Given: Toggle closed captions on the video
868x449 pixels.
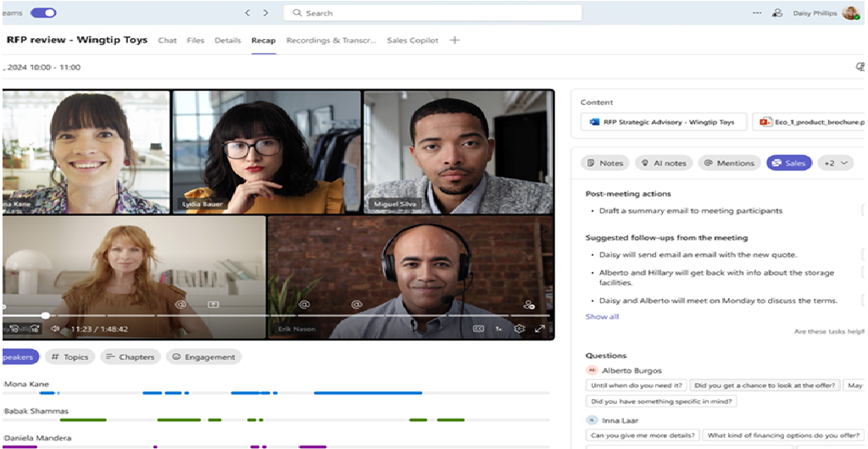Looking at the screenshot, I should point(478,329).
